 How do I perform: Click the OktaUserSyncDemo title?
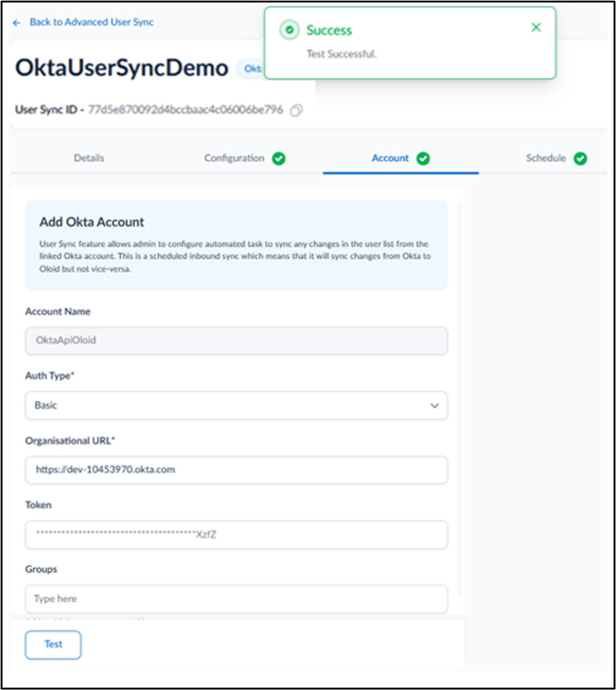pos(122,68)
